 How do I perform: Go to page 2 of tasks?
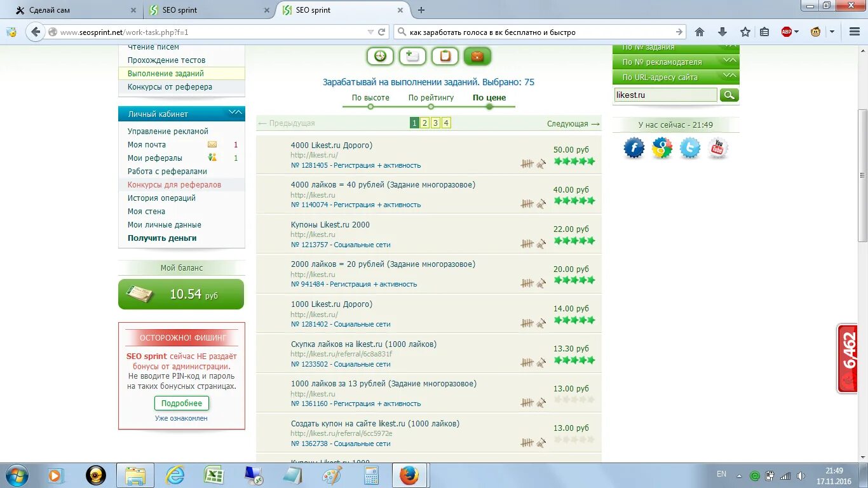pos(425,123)
